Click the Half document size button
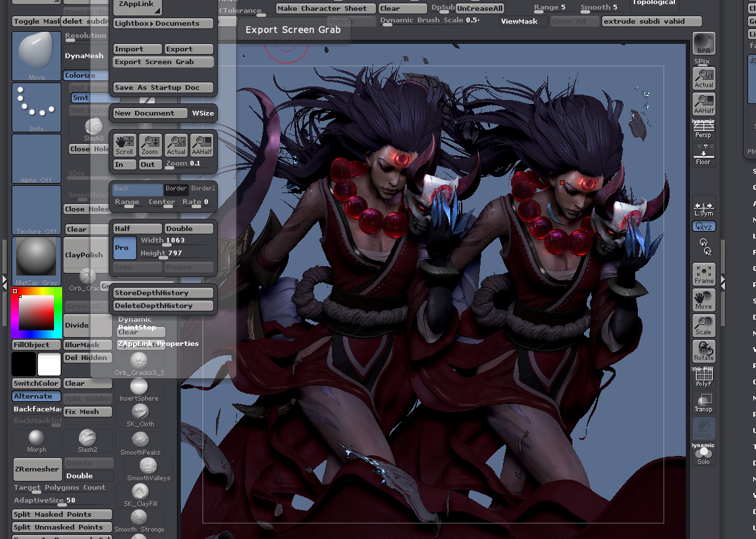Viewport: 756px width, 539px height. coord(138,229)
